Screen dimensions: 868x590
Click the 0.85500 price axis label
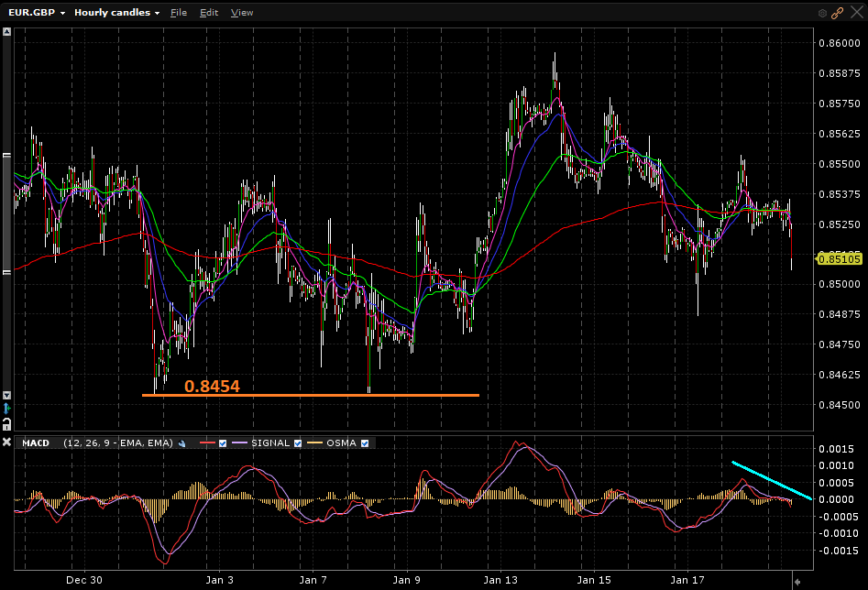point(840,164)
